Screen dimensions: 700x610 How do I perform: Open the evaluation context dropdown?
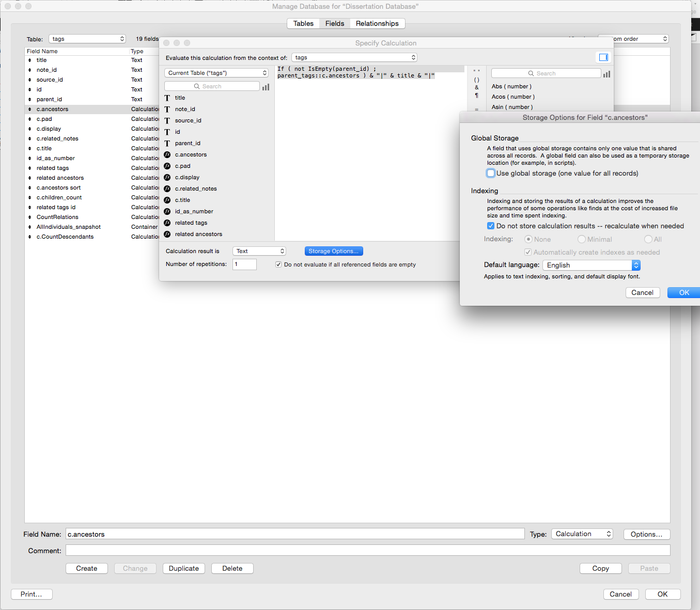coord(354,57)
